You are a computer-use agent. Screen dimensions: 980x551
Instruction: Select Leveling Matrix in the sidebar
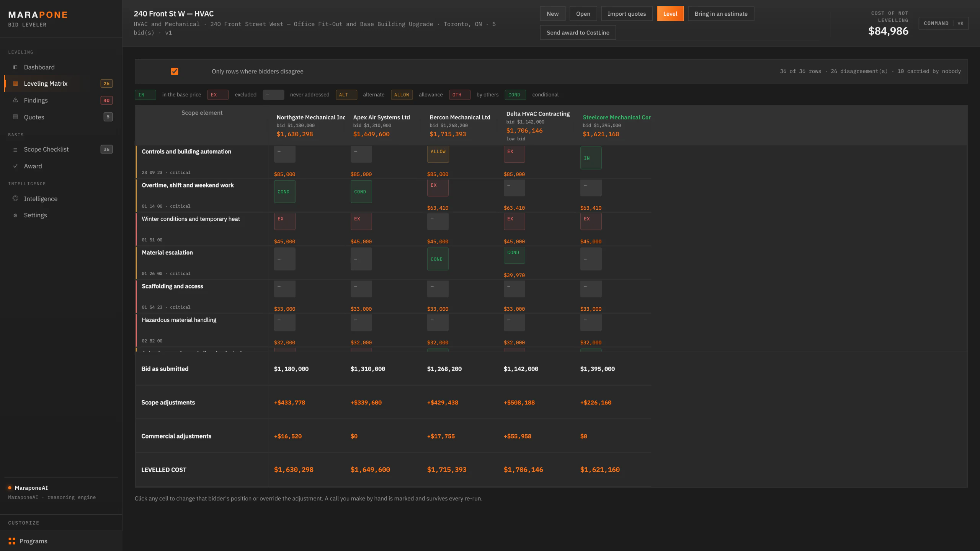tap(61, 83)
